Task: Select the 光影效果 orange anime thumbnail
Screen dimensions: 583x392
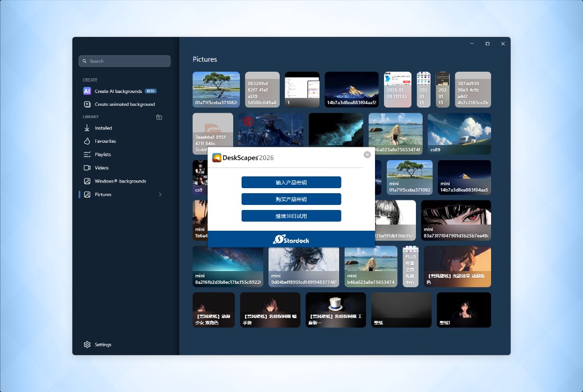Action: [457, 267]
